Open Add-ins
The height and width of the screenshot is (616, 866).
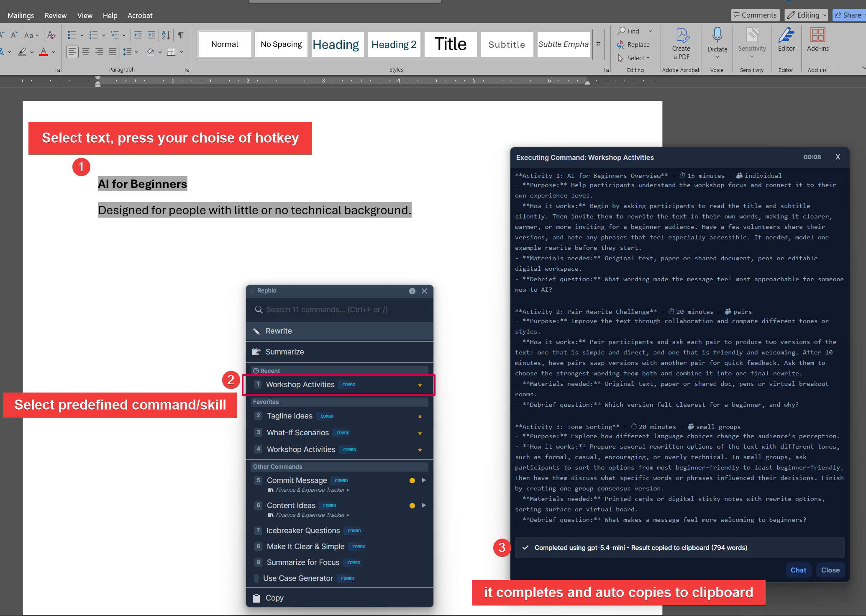tap(817, 40)
